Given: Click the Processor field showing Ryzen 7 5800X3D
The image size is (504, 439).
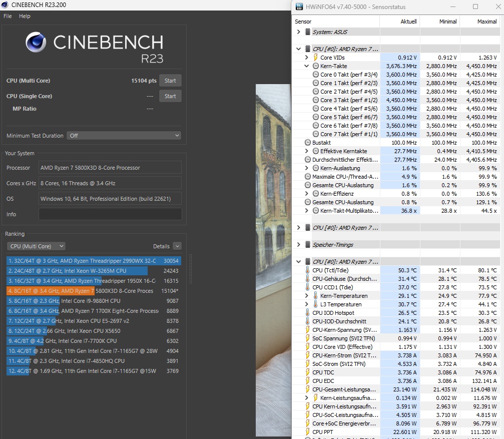Looking at the screenshot, I should [x=110, y=167].
